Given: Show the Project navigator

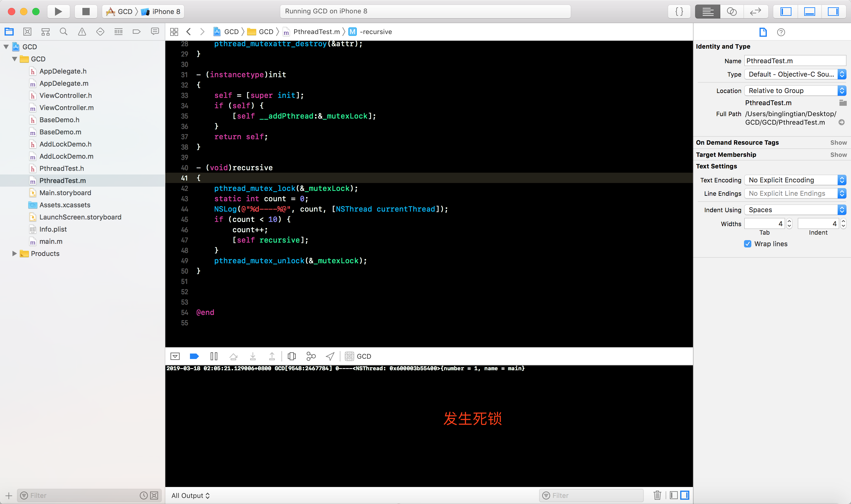Looking at the screenshot, I should (x=9, y=32).
